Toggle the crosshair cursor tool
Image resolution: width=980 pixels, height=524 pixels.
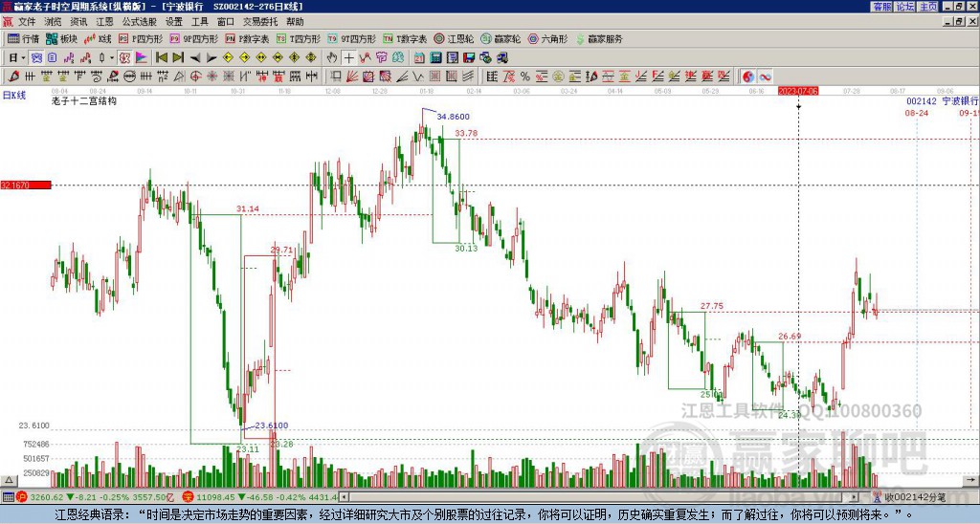click(x=348, y=57)
